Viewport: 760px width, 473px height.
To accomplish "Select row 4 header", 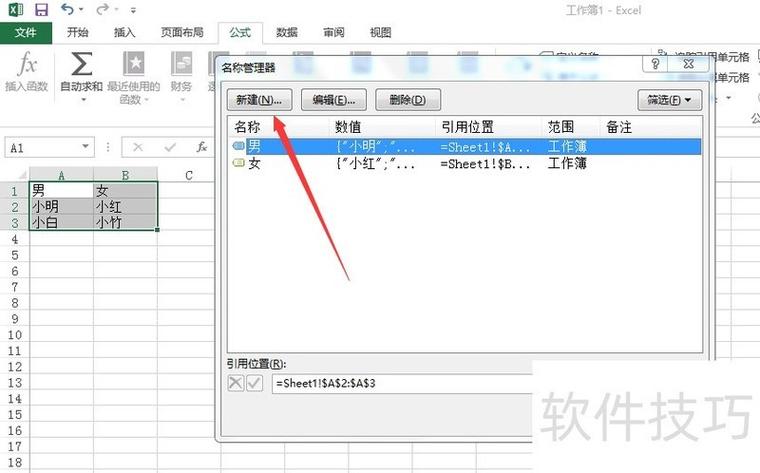I will pos(15,239).
